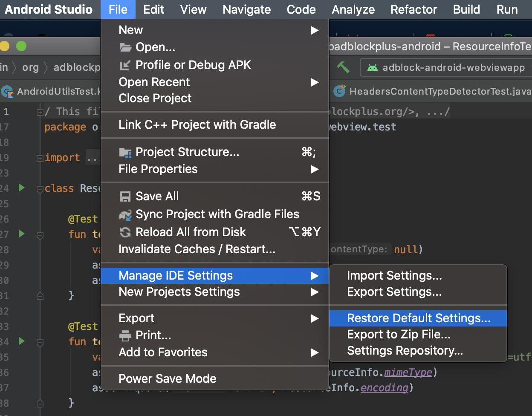Click the Project Structure icon
This screenshot has height=416, width=532.
pyautogui.click(x=125, y=152)
